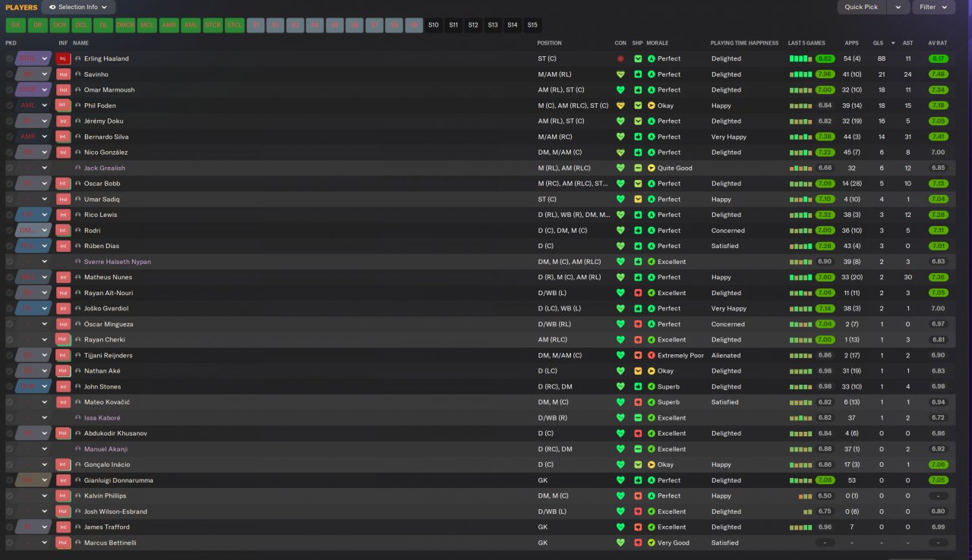
Task: Click the profile icon beside Erling Haaland
Action: tap(77, 58)
